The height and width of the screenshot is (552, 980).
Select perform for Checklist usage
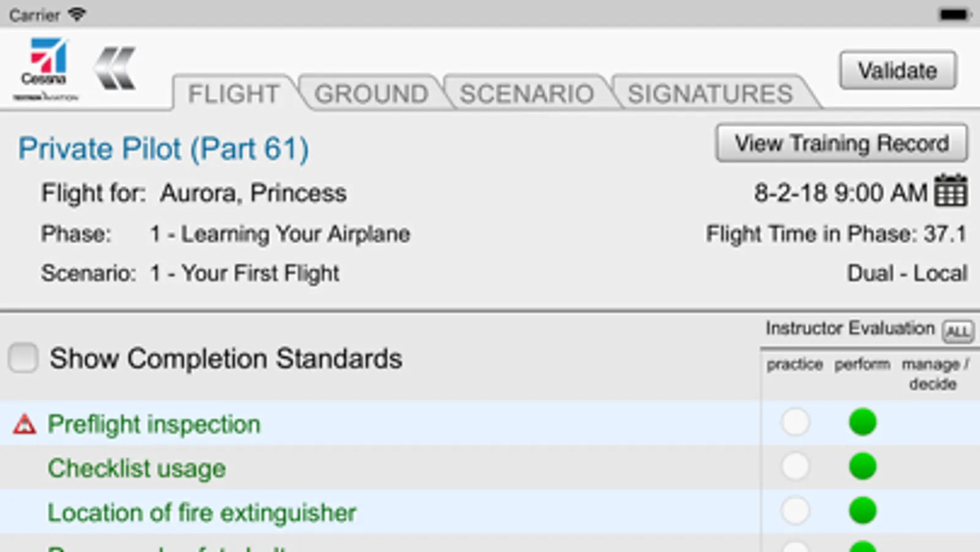862,467
